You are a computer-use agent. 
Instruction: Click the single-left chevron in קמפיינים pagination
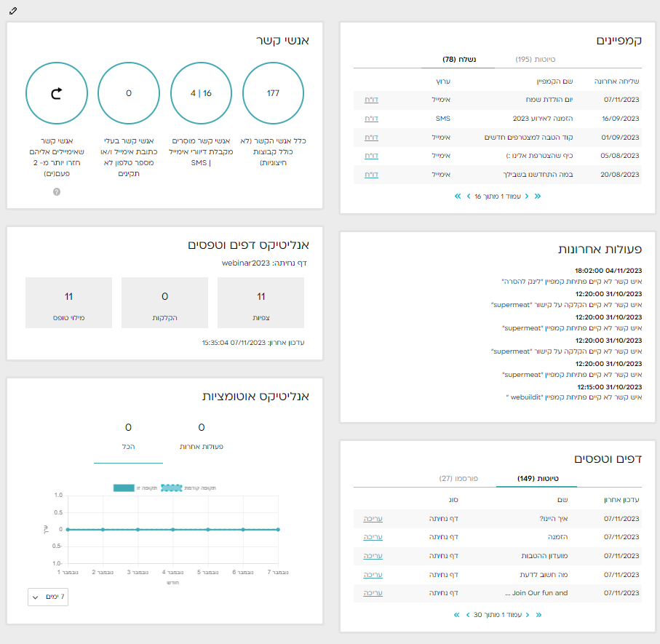469,196
